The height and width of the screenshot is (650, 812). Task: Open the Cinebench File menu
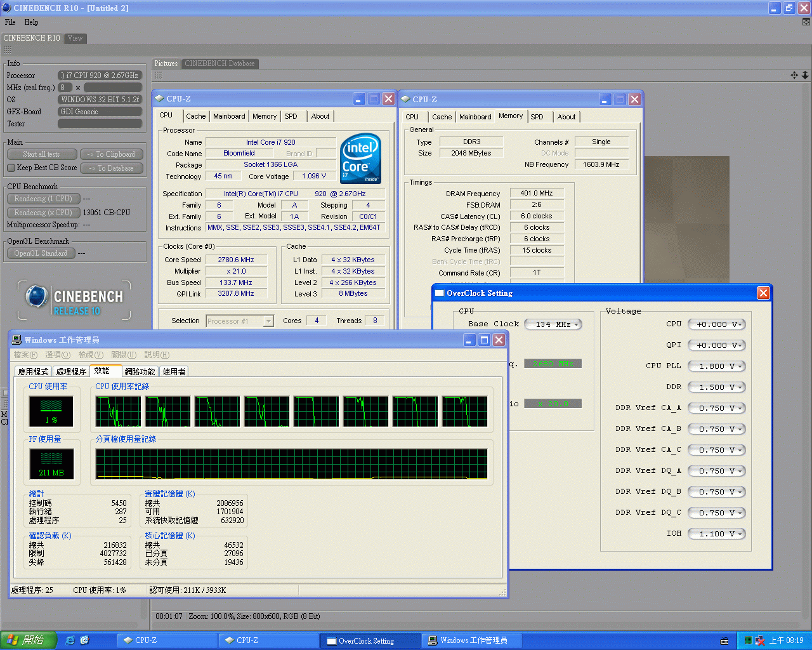click(10, 22)
